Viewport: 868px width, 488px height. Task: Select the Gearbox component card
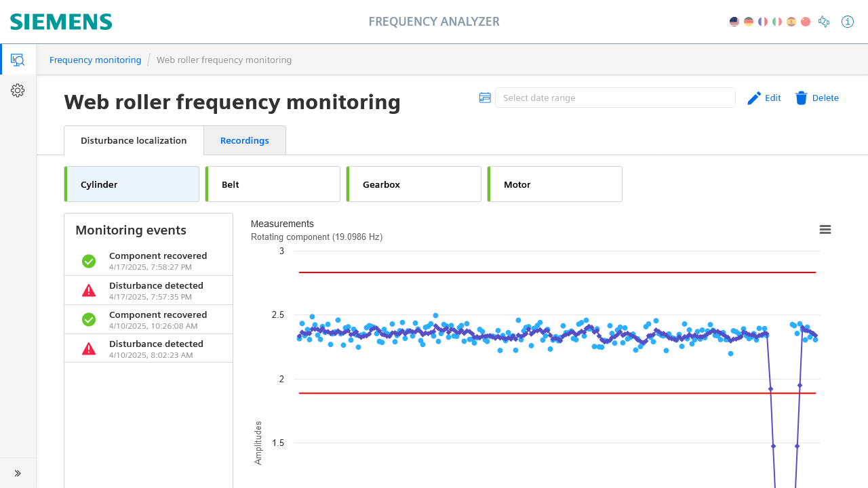[x=414, y=184]
